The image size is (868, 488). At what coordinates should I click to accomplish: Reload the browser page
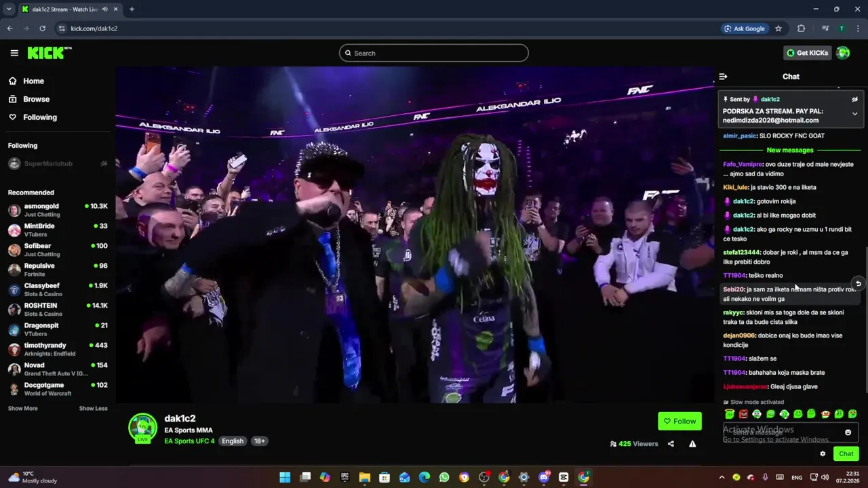(42, 28)
